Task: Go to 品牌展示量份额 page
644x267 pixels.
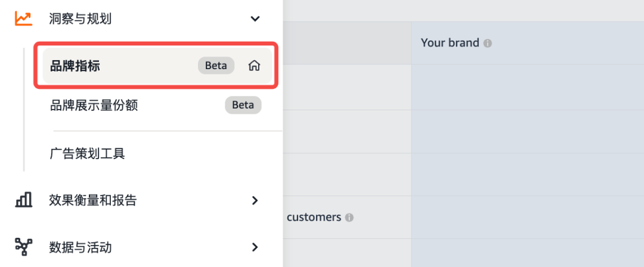Action: pos(94,105)
